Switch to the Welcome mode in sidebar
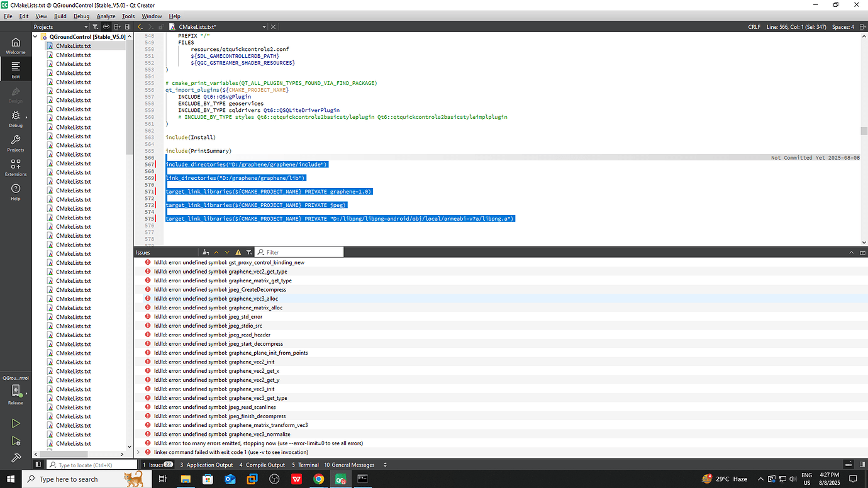Screen dimensions: 868x488 point(15,44)
